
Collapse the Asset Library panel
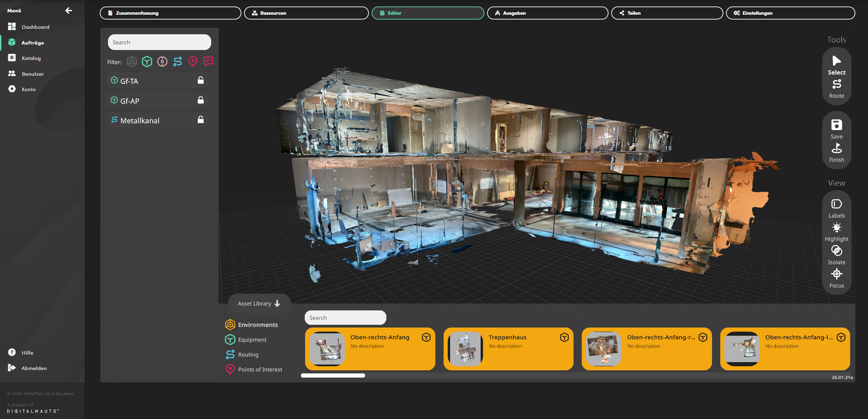(x=259, y=304)
